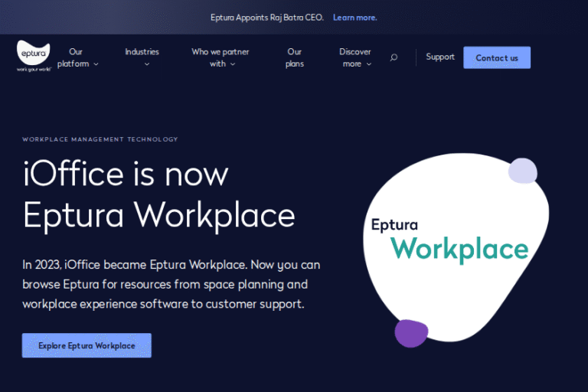Open the Our plans menu item

point(295,57)
